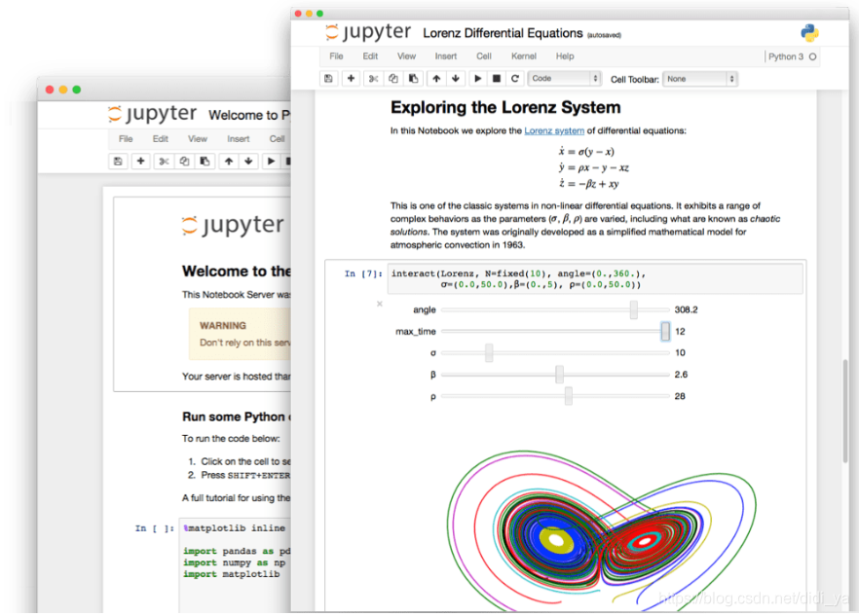
Task: Click 'Run some Python' heading in Welcome notebook
Action: (236, 417)
